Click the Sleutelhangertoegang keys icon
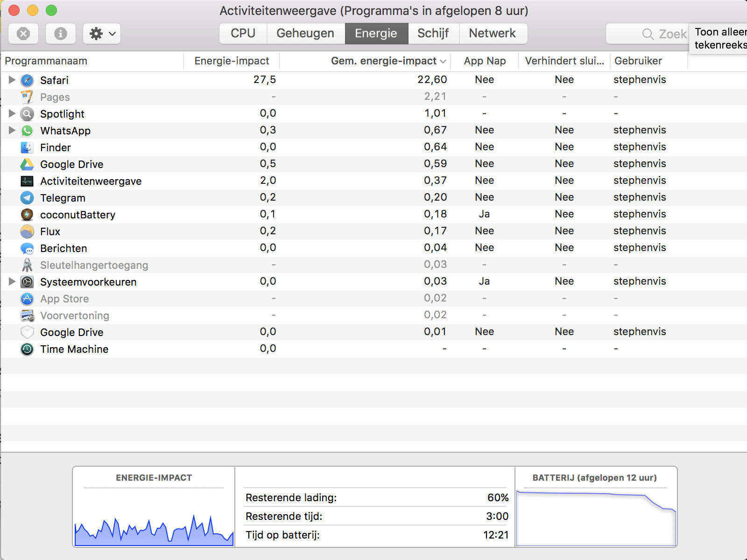The height and width of the screenshot is (560, 747). click(27, 265)
